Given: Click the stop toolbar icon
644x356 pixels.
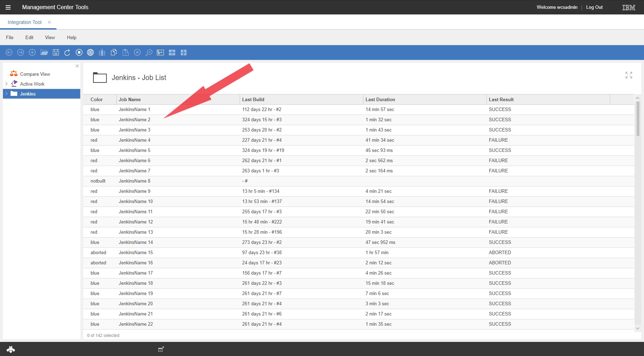Looking at the screenshot, I should point(79,53).
